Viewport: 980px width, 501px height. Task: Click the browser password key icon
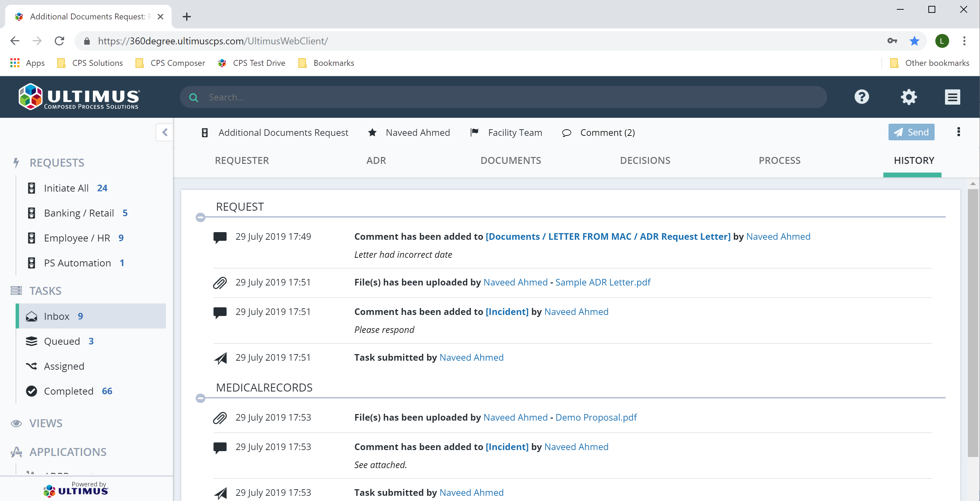pyautogui.click(x=892, y=41)
